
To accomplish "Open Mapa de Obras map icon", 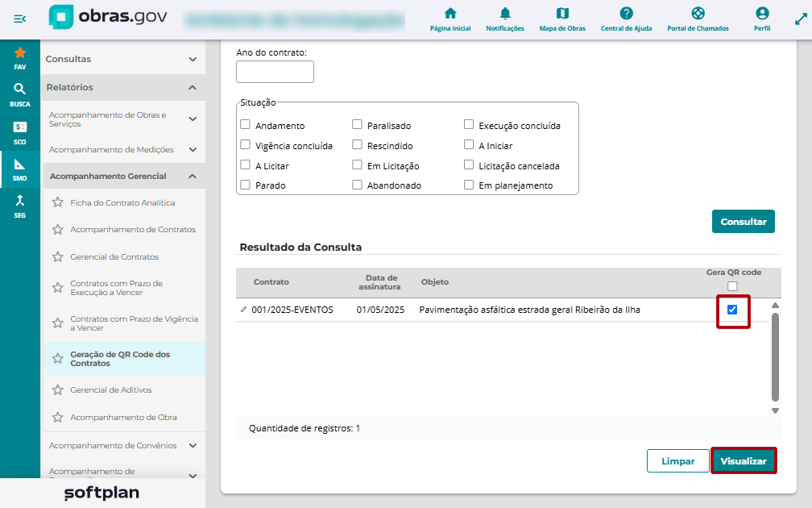I will [x=562, y=13].
